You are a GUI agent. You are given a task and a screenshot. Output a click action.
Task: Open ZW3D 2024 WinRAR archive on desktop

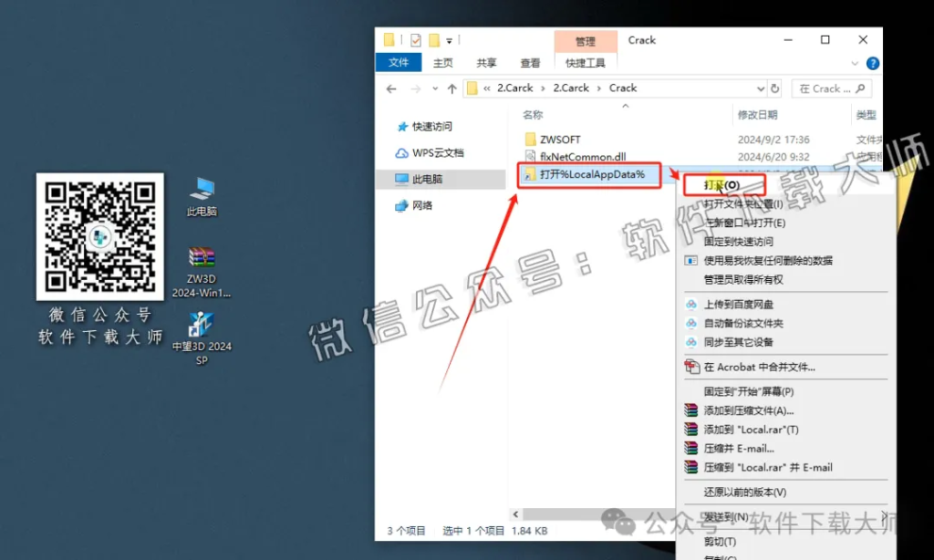pyautogui.click(x=202, y=257)
